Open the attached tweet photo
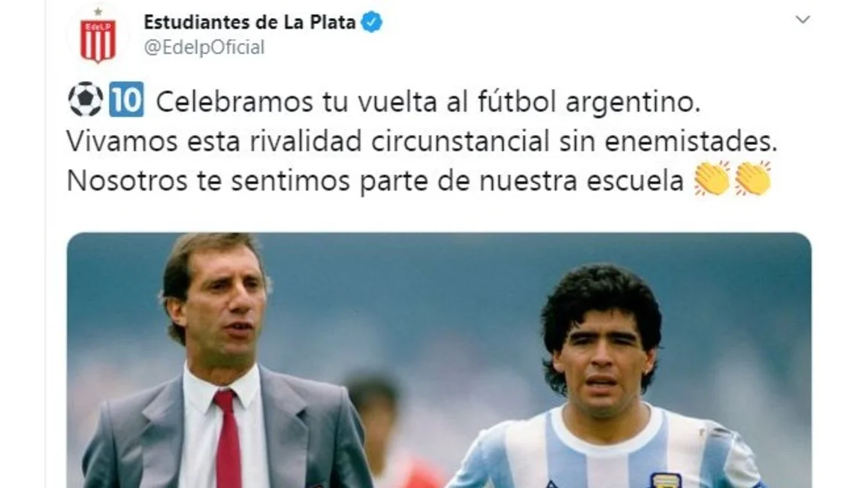 [x=439, y=360]
